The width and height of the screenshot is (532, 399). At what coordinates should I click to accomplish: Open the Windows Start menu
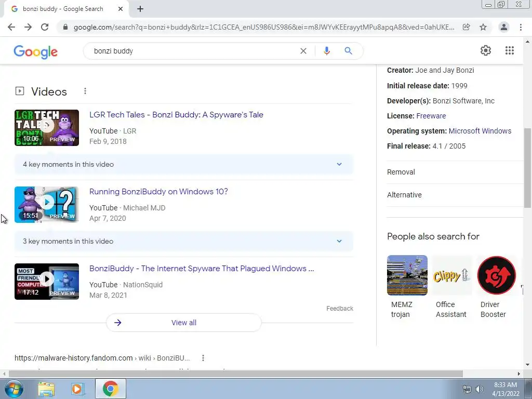[13, 389]
